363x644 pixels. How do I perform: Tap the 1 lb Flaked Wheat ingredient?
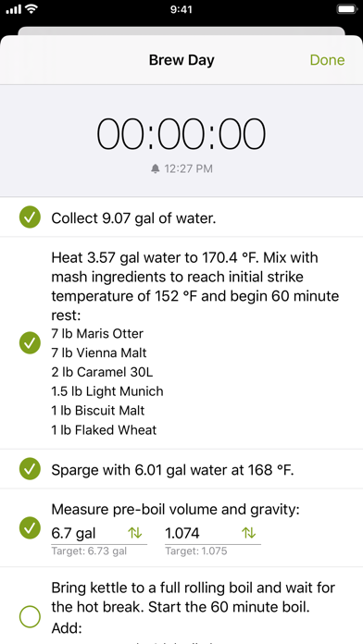[104, 430]
